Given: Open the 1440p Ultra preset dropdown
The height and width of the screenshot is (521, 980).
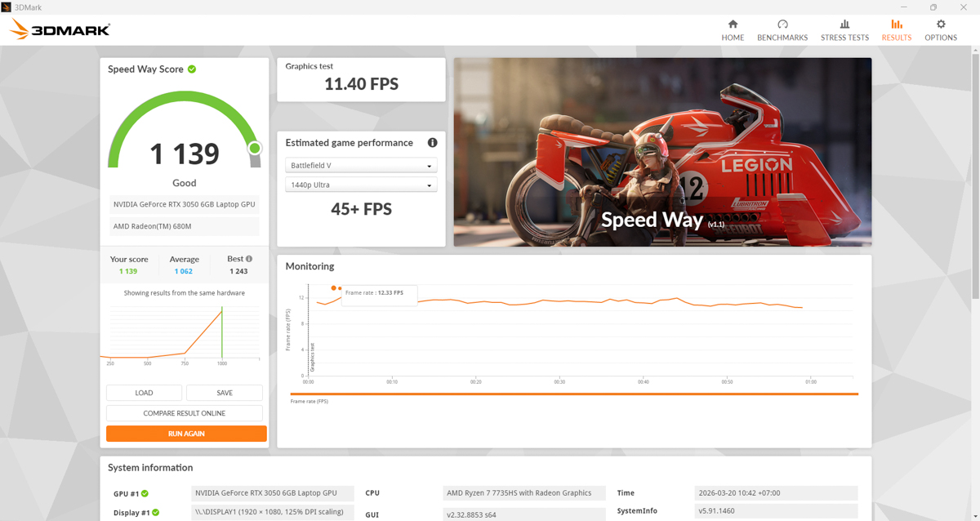Looking at the screenshot, I should coord(361,184).
